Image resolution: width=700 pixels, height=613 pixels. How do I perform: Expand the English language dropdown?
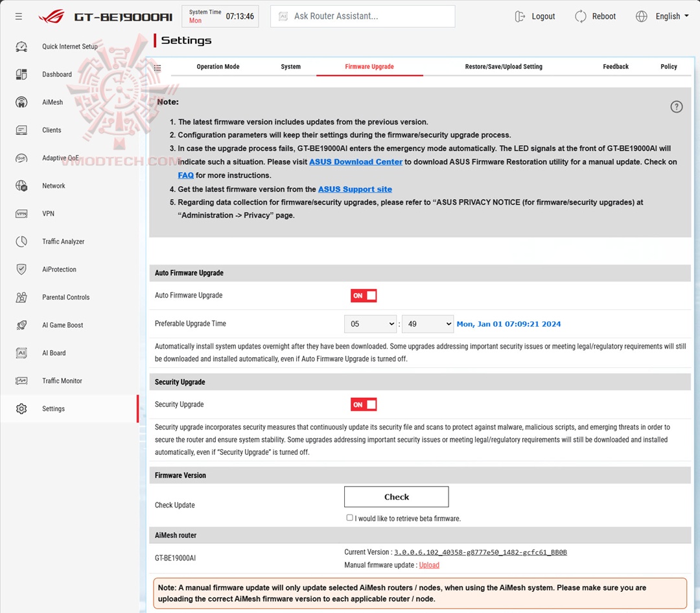pyautogui.click(x=672, y=16)
